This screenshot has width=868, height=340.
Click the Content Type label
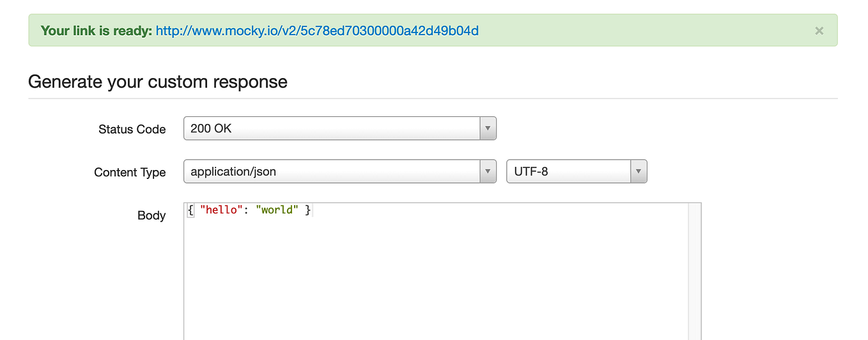130,173
